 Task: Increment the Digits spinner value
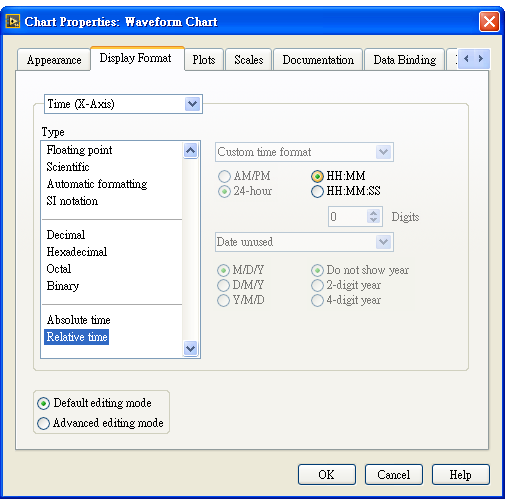(374, 213)
